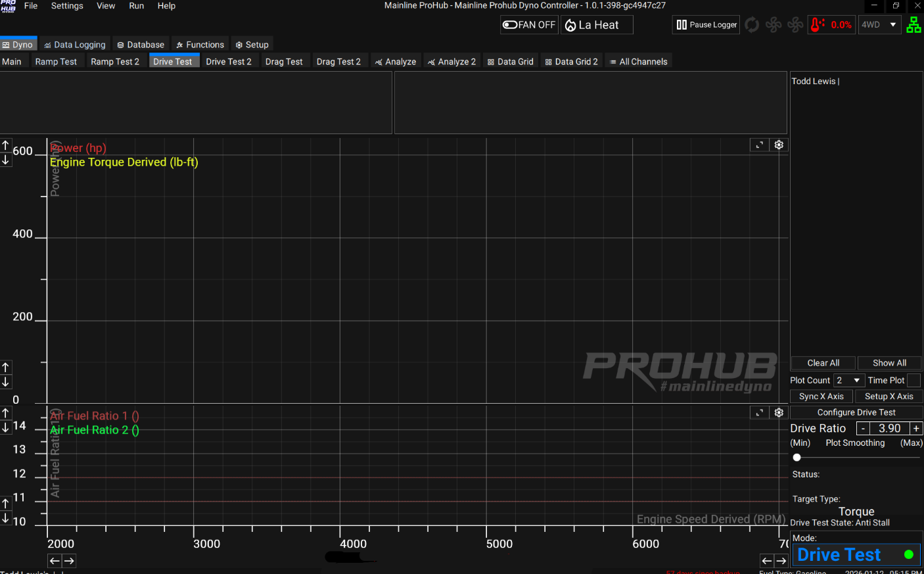Click the Plot Smoothing slider handle
924x574 pixels.
(797, 458)
